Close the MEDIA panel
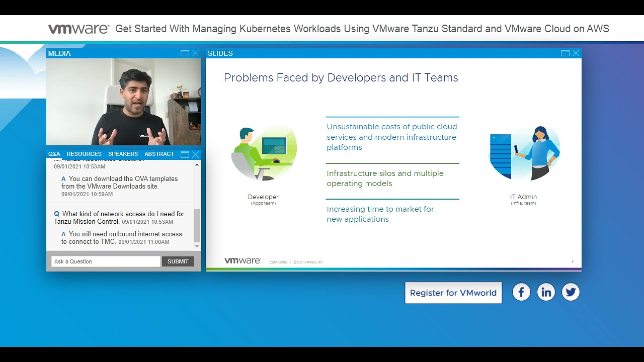This screenshot has height=362, width=644. pos(195,53)
